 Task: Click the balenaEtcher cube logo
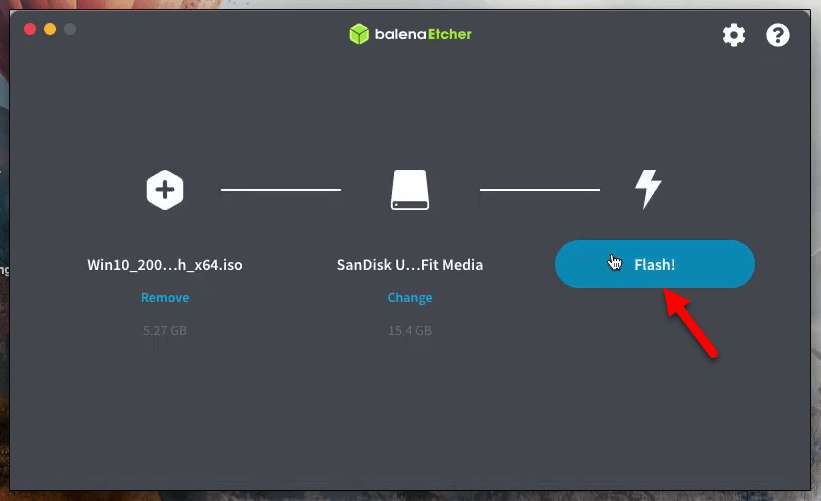pyautogui.click(x=359, y=34)
